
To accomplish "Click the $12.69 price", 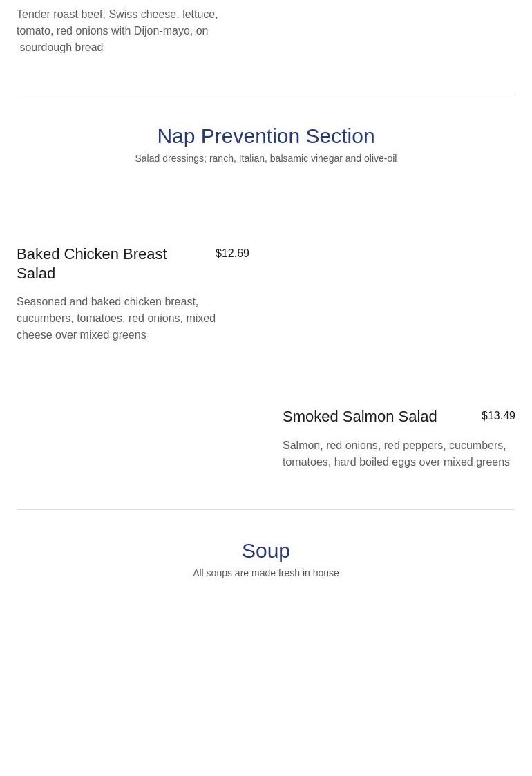I will tap(232, 254).
